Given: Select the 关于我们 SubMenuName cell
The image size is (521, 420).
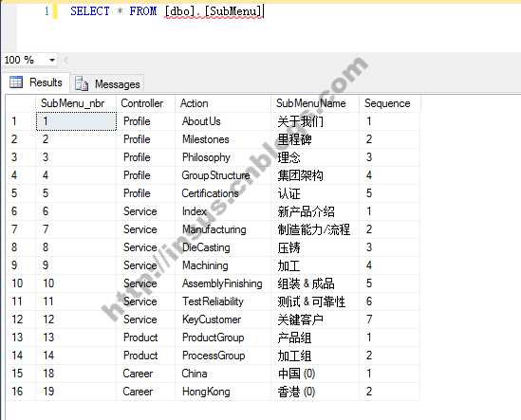Looking at the screenshot, I should click(x=315, y=121).
